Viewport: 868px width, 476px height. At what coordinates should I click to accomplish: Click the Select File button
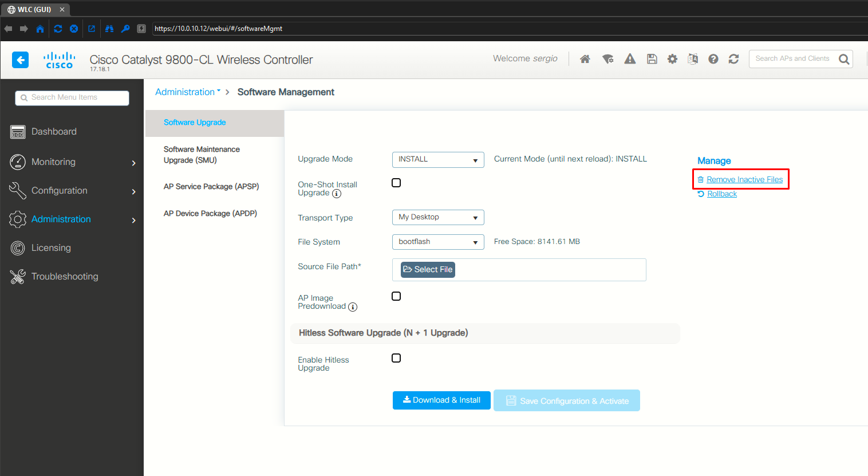(428, 270)
